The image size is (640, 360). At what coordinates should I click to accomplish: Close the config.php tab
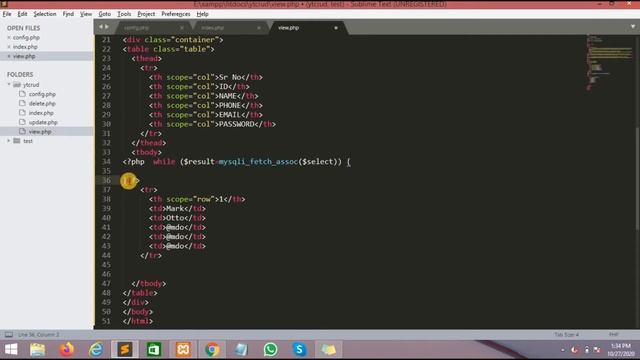pos(182,28)
